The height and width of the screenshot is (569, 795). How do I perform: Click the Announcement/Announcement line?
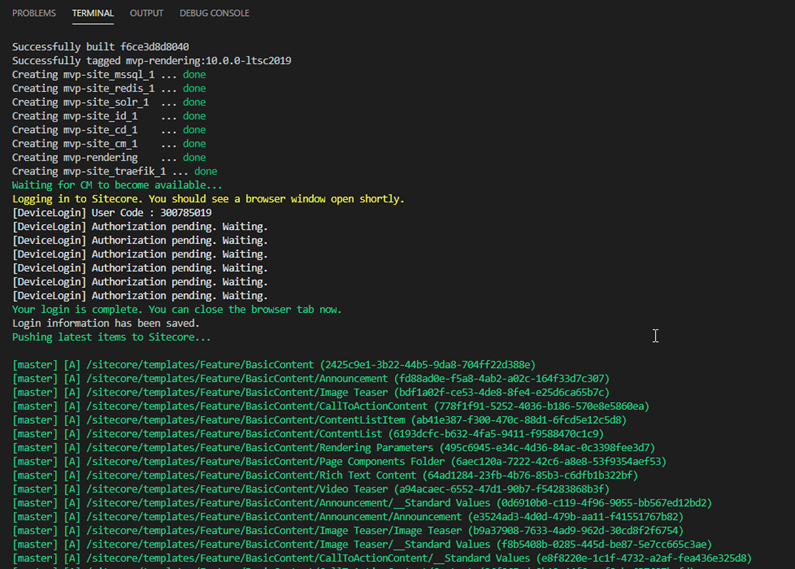(348, 517)
